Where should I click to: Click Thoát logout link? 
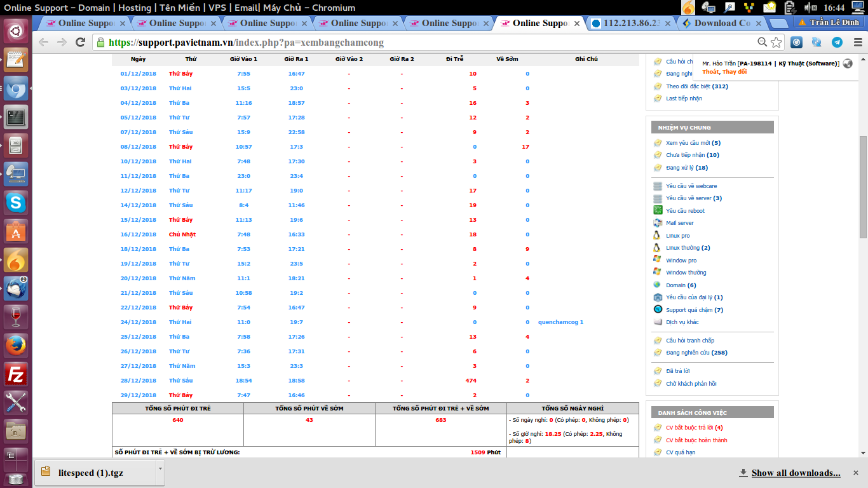[x=710, y=72]
